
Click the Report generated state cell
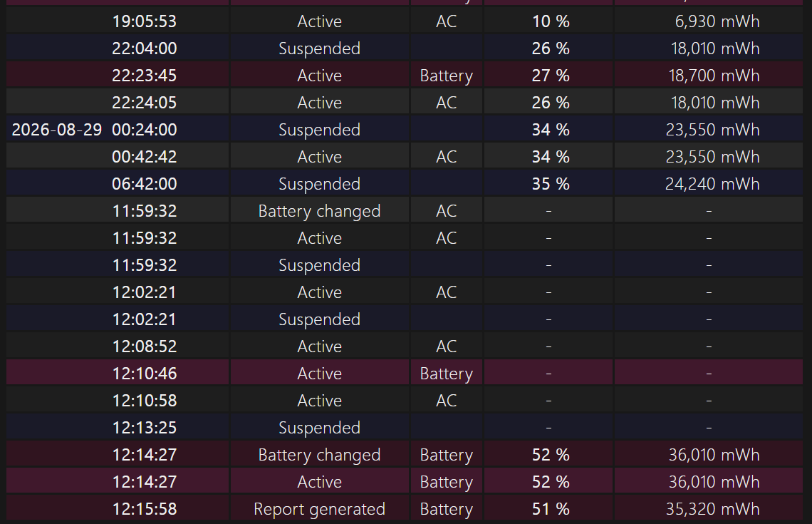point(320,509)
